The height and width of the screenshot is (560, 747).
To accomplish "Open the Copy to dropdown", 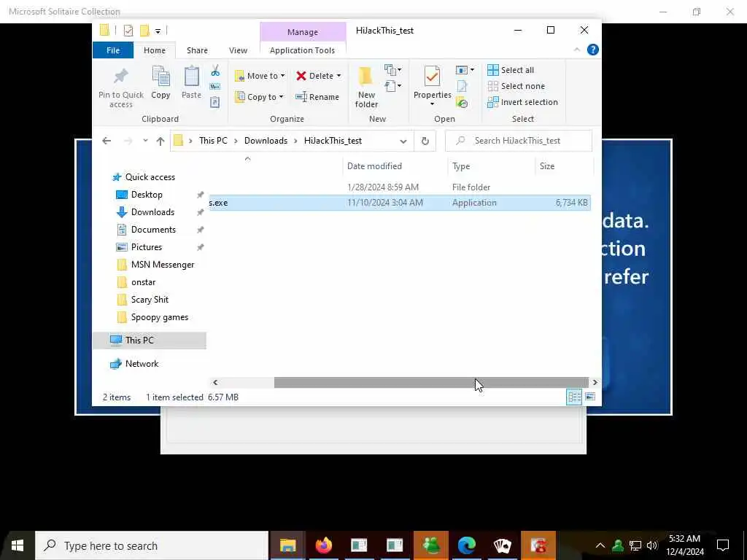I will (x=259, y=97).
